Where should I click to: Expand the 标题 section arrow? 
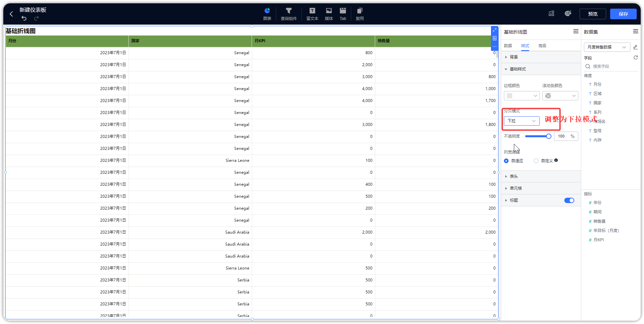tap(506, 200)
